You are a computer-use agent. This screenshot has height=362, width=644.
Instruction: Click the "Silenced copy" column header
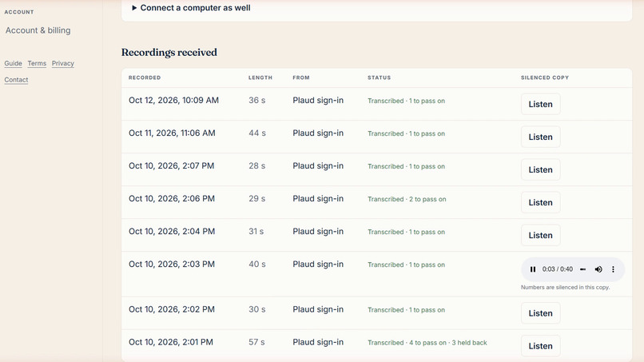[x=545, y=78]
